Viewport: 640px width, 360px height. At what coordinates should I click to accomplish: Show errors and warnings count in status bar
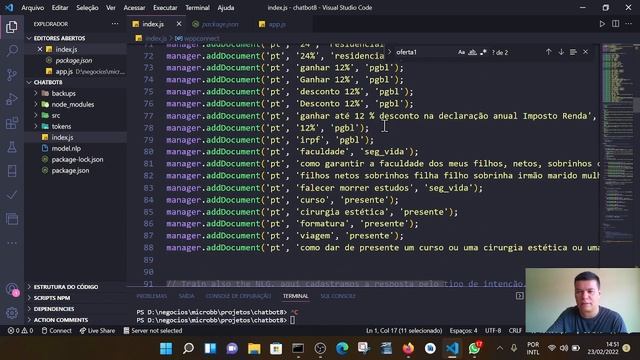tap(20, 331)
